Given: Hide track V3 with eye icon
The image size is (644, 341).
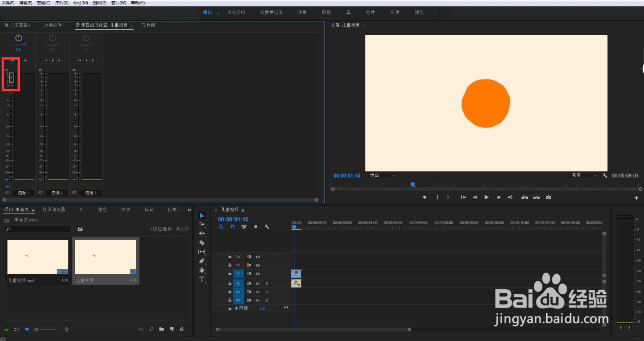Looking at the screenshot, I should tap(258, 257).
